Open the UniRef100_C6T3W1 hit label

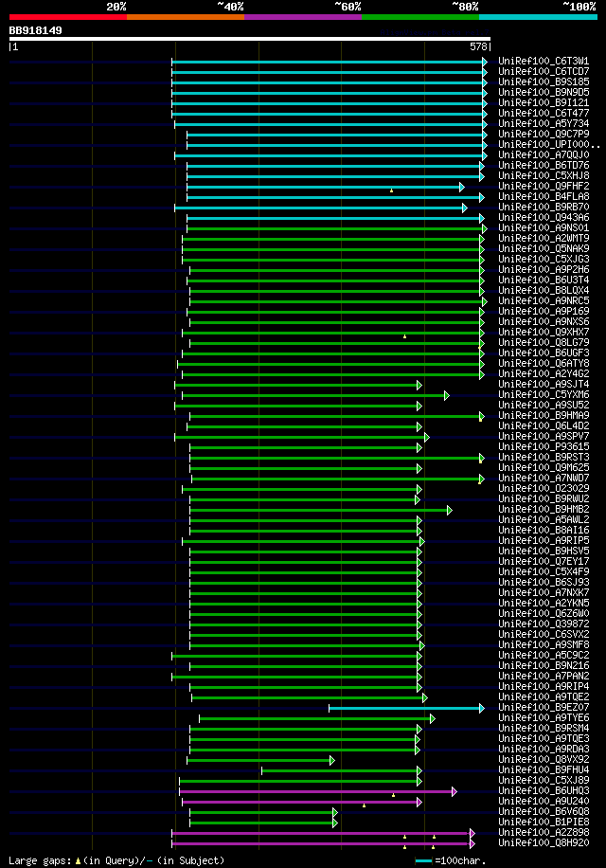pyautogui.click(x=544, y=61)
